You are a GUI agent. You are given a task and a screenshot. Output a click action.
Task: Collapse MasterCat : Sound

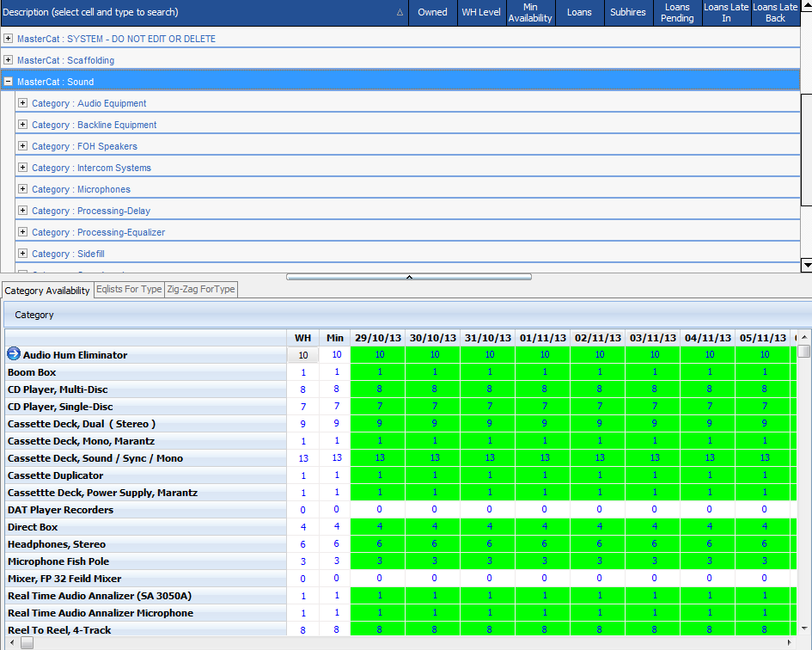pyautogui.click(x=9, y=82)
